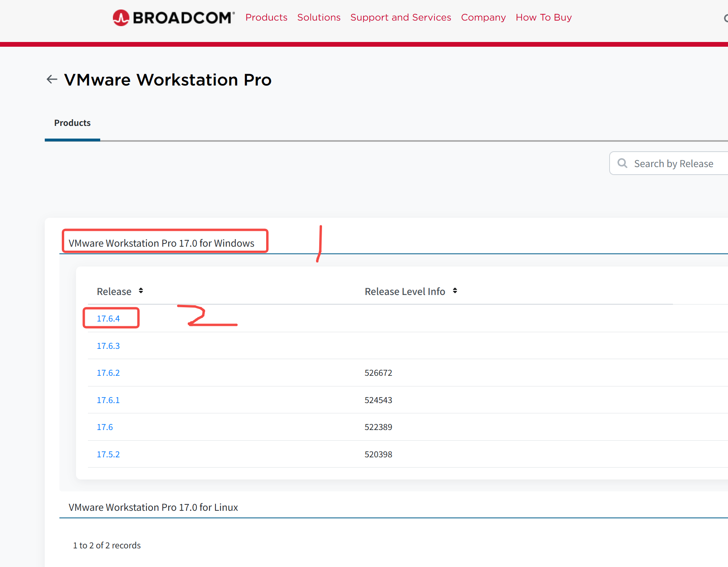Image resolution: width=728 pixels, height=567 pixels.
Task: Open release 17.6.4 link
Action: point(108,319)
